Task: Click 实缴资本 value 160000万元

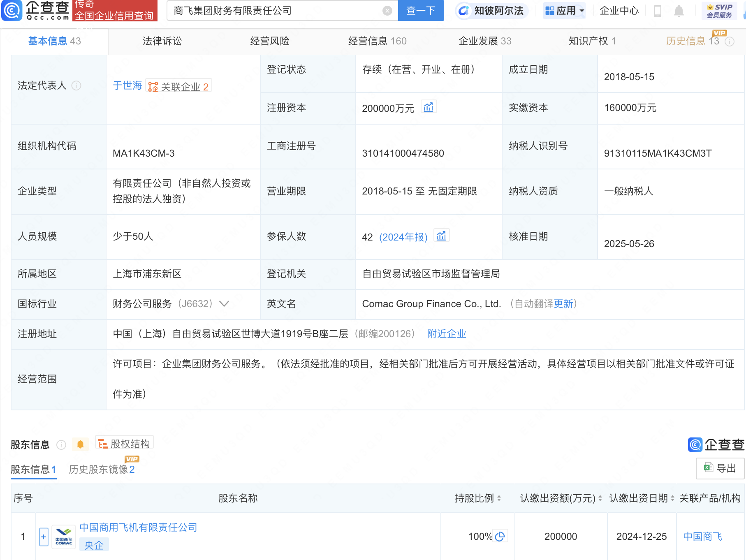Action: 630,108
